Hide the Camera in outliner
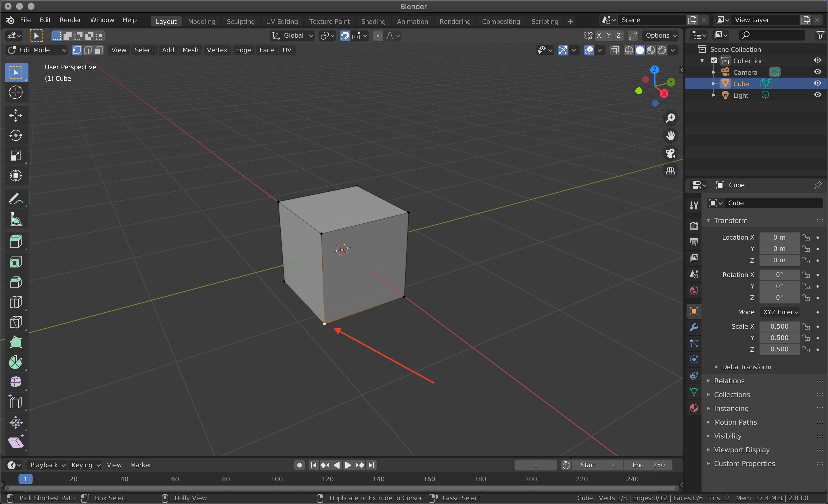The width and height of the screenshot is (828, 504). tap(818, 72)
